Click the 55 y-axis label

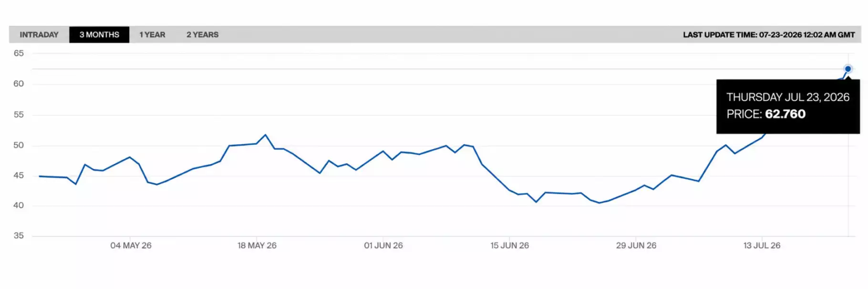pyautogui.click(x=19, y=115)
